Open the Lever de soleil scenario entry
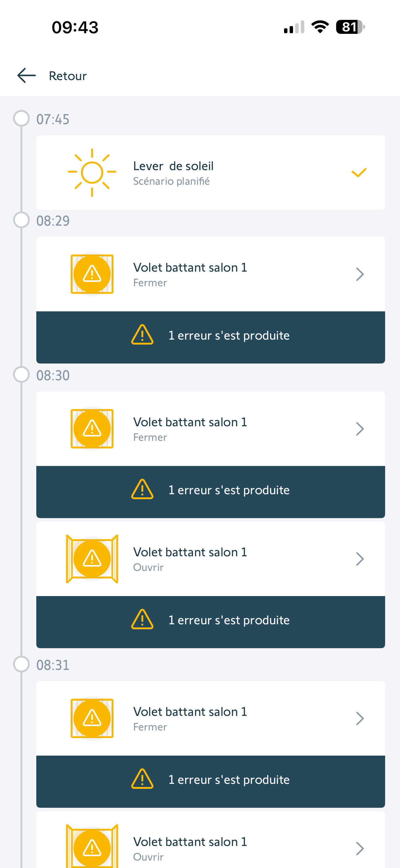 click(211, 173)
